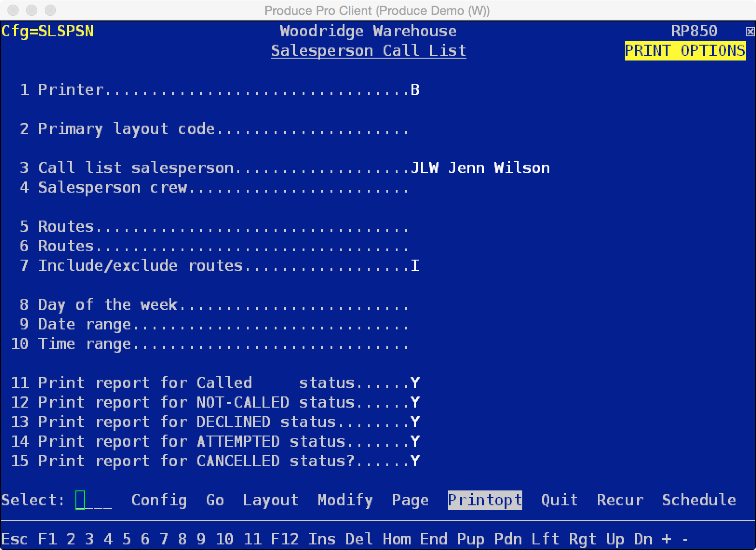The width and height of the screenshot is (756, 550).
Task: Click Y value for CANCELLED status
Action: 415,461
